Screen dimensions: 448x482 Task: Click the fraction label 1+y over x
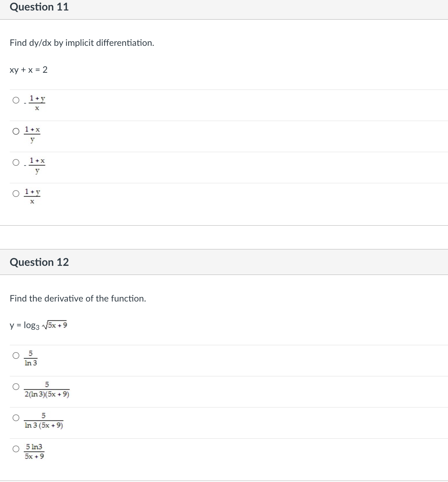click(37, 103)
